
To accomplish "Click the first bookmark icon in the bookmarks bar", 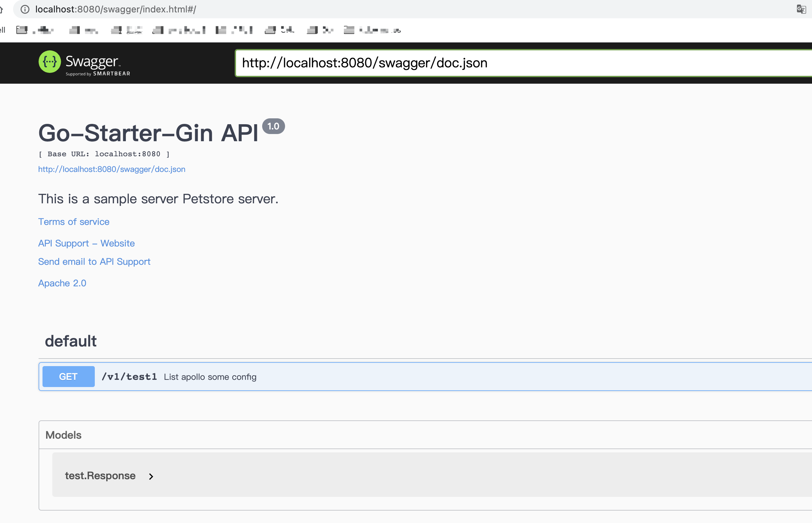I will 22,29.
